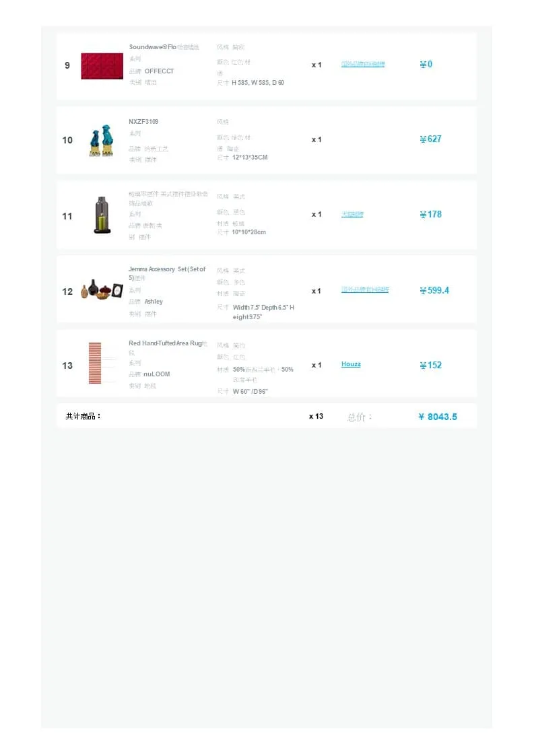Click the x 13 total quantity
534x756 pixels.
pyautogui.click(x=316, y=416)
